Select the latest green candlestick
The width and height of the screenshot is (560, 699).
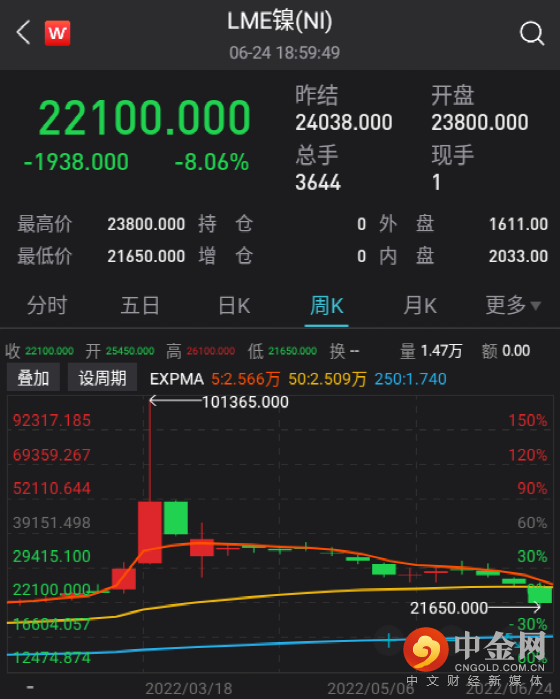pyautogui.click(x=540, y=595)
